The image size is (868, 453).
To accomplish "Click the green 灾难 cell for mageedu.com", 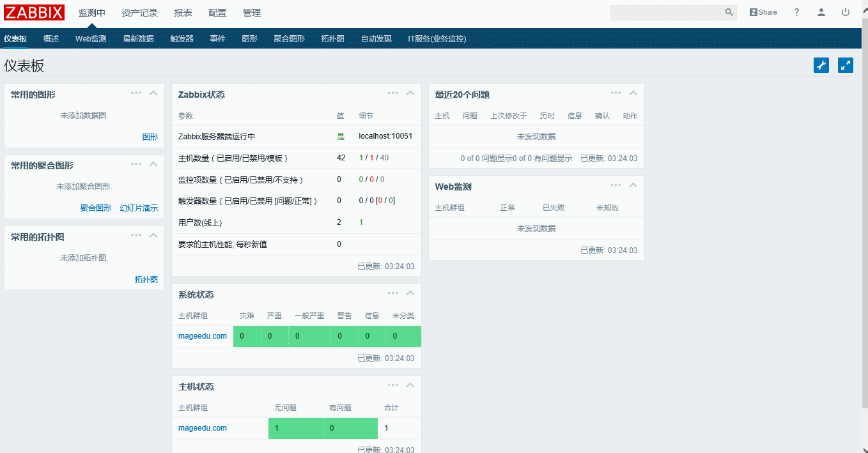I will (247, 336).
